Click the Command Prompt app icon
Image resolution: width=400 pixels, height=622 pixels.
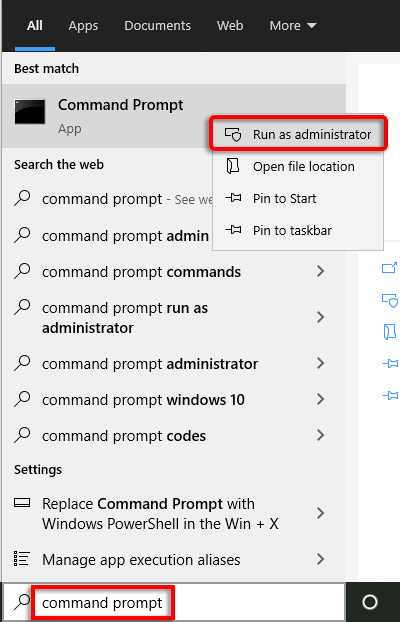[30, 112]
